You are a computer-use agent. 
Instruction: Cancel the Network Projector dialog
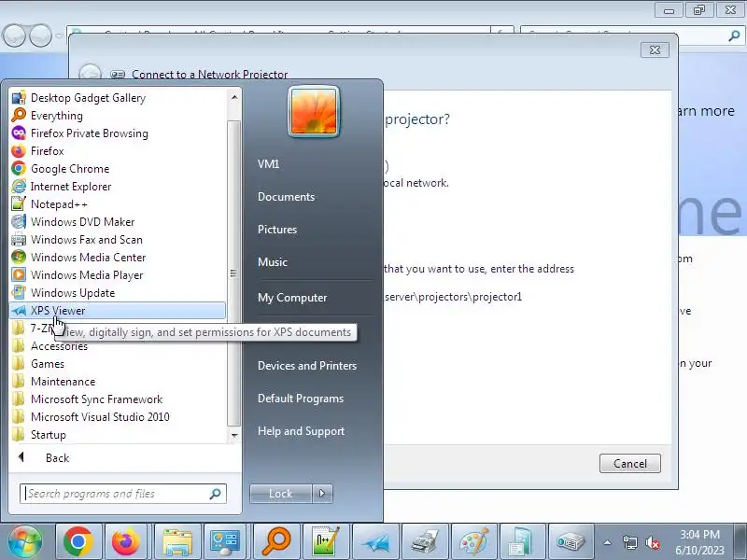coord(629,463)
